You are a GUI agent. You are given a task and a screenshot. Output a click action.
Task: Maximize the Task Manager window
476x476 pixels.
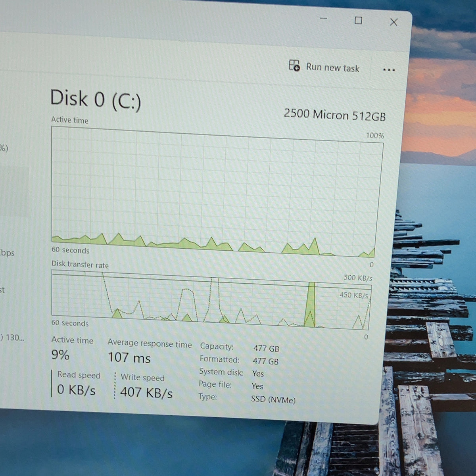tap(358, 20)
